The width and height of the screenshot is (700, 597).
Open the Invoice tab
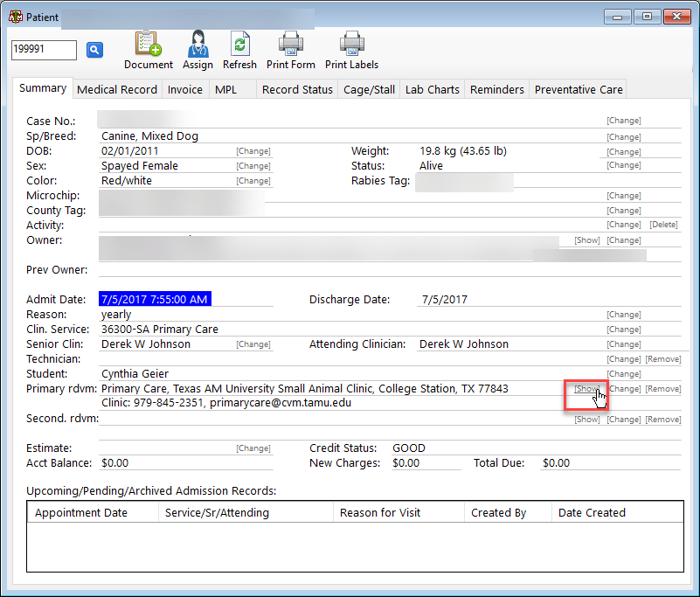(184, 90)
